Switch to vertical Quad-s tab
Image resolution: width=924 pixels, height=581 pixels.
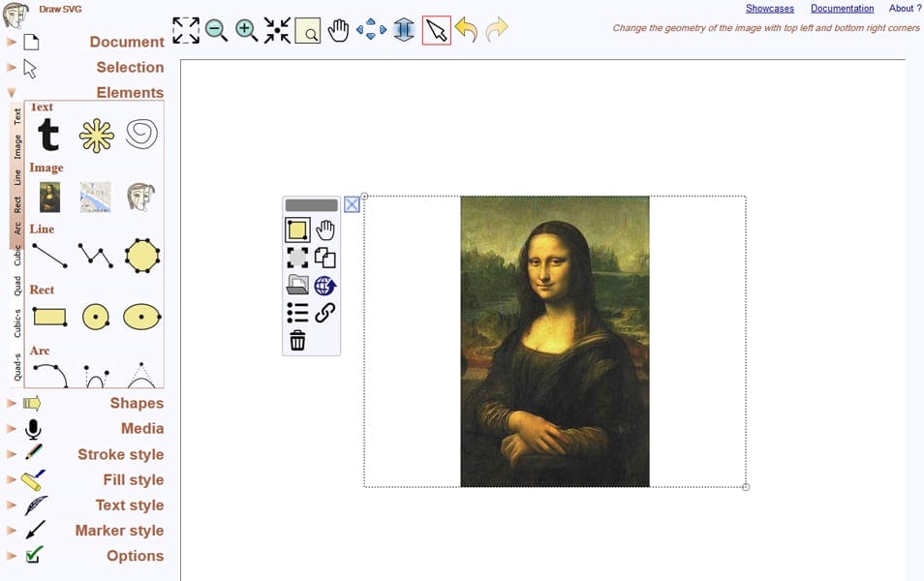[x=17, y=367]
